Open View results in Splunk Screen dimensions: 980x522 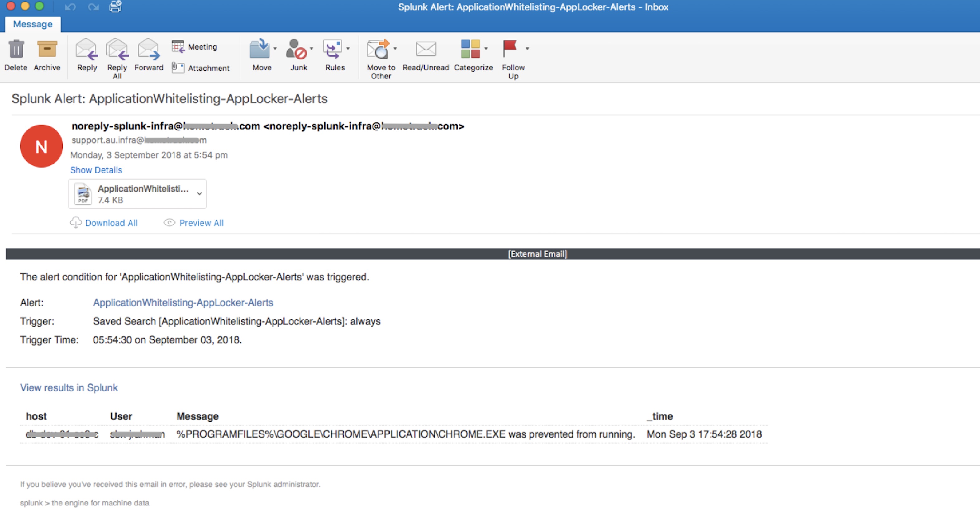(69, 387)
